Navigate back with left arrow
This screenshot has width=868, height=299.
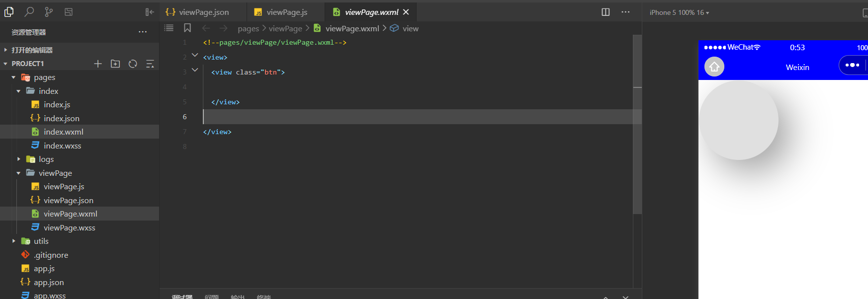(x=206, y=28)
